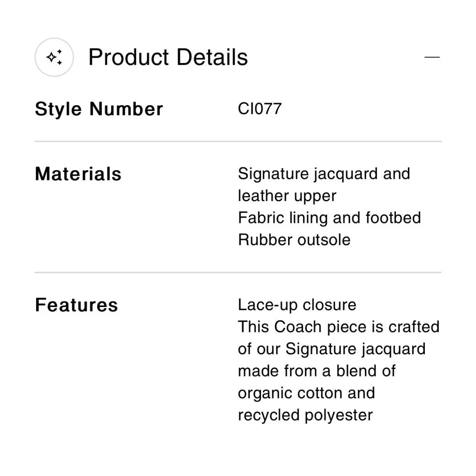Click the leather upper text line

point(287,196)
